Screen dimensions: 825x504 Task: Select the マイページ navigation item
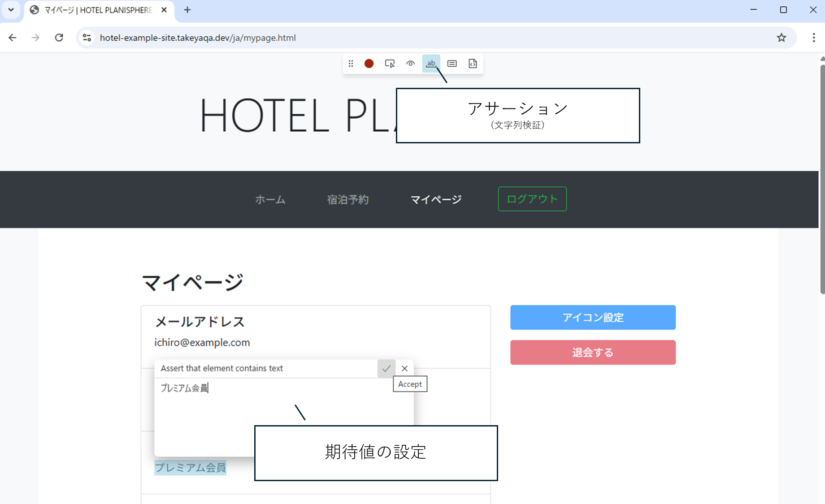436,199
